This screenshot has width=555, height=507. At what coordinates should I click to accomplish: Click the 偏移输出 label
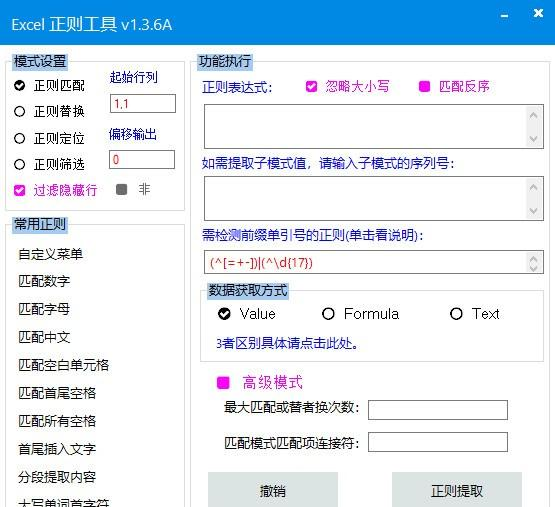tap(133, 135)
